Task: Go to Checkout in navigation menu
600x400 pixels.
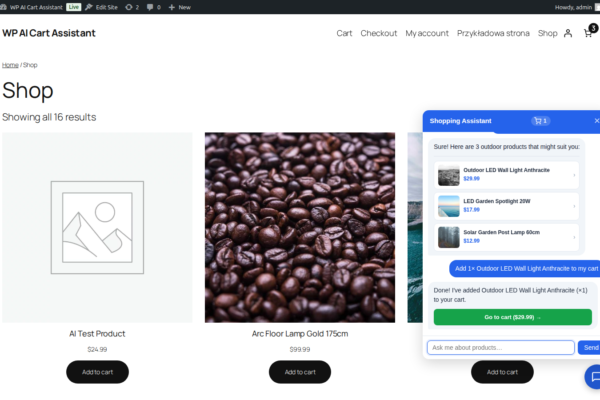Action: click(x=378, y=33)
